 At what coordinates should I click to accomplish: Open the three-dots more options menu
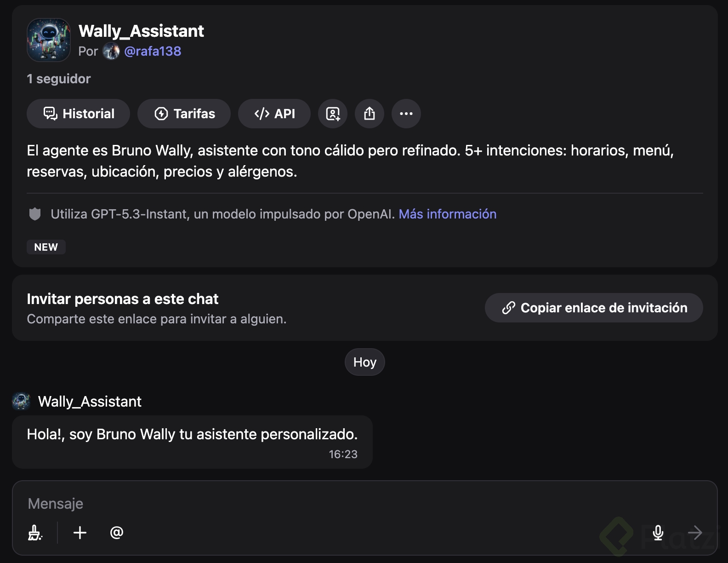pos(406,114)
